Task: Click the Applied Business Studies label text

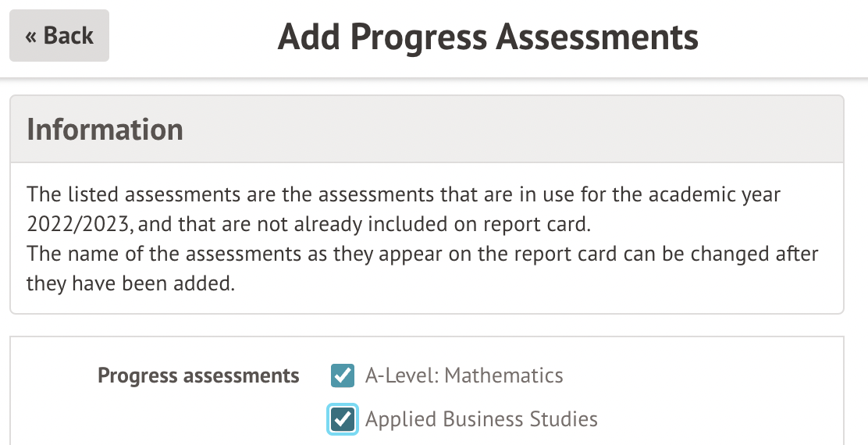Action: tap(481, 419)
